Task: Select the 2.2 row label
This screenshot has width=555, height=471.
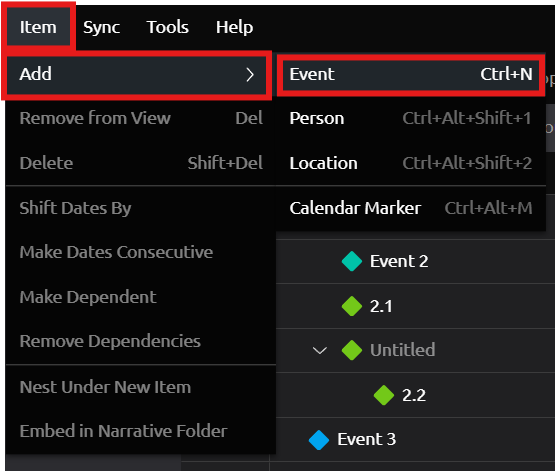Action: (414, 395)
